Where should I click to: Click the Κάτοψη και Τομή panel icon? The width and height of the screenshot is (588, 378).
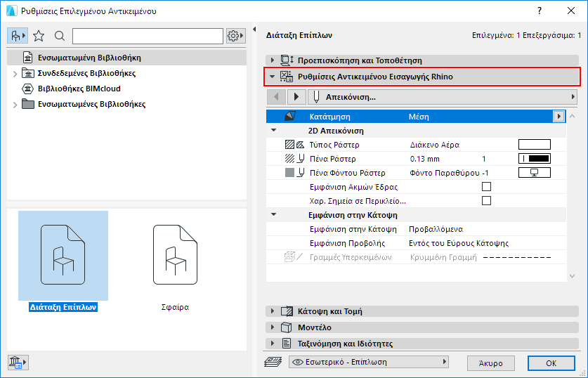coord(287,311)
